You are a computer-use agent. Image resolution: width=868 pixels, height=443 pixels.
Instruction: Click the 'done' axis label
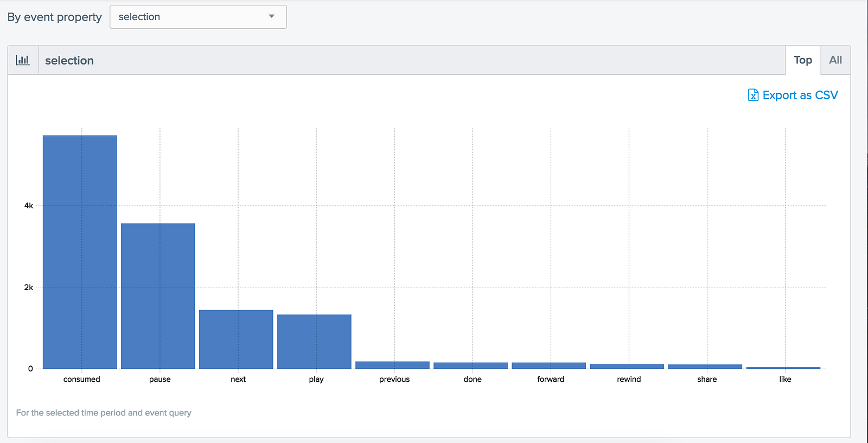[473, 379]
